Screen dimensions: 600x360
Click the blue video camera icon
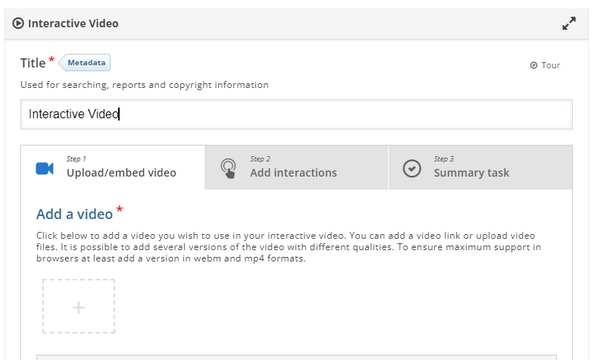pyautogui.click(x=45, y=168)
